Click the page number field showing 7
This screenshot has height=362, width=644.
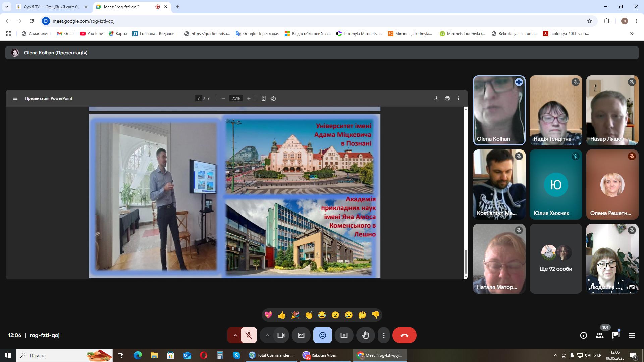[x=199, y=98]
